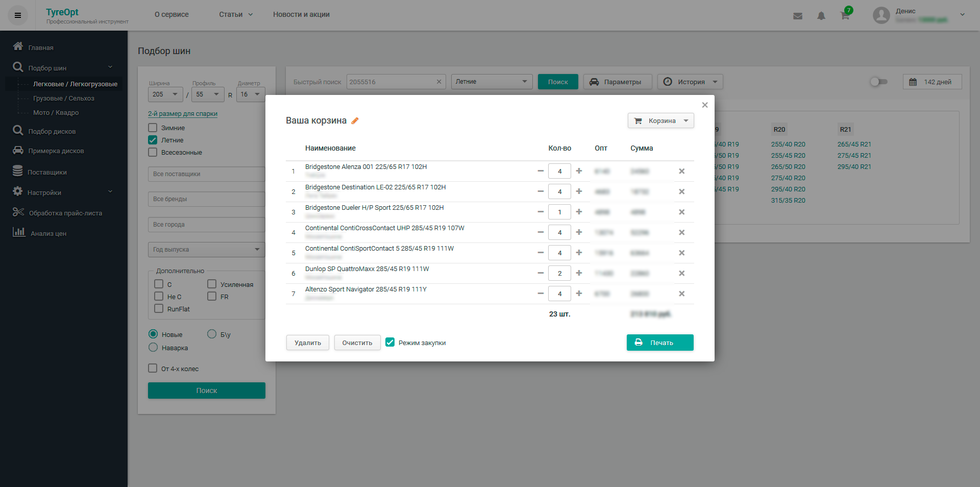
Task: Open the profile 55 dropdown
Action: coord(208,94)
